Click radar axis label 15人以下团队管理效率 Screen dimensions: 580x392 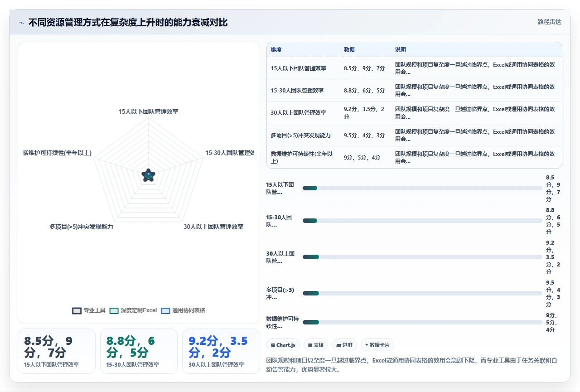[x=148, y=111]
